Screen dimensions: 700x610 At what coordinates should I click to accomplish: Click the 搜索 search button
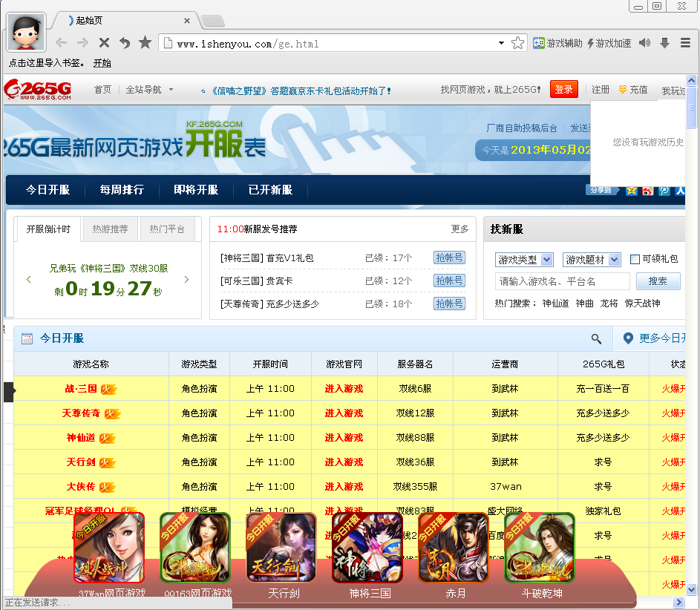[658, 282]
